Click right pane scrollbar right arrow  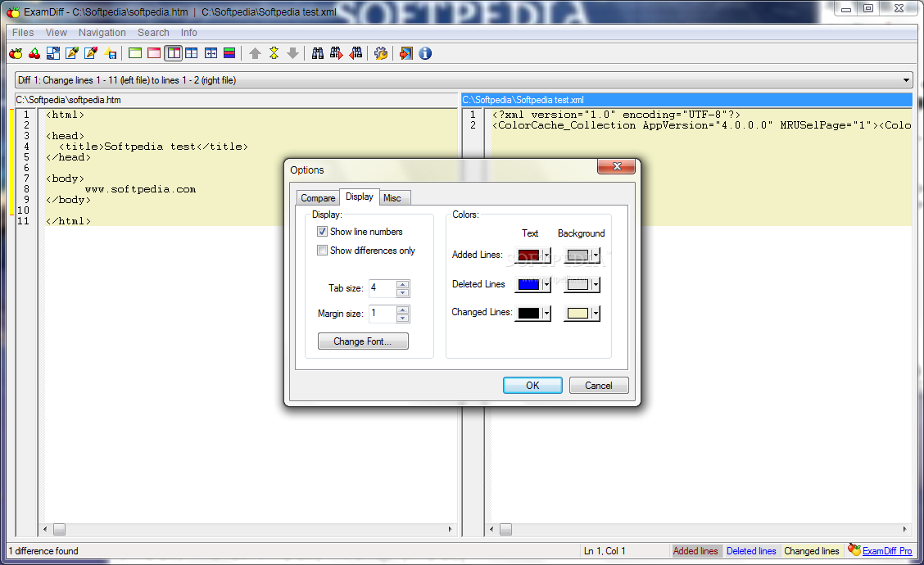coord(904,529)
